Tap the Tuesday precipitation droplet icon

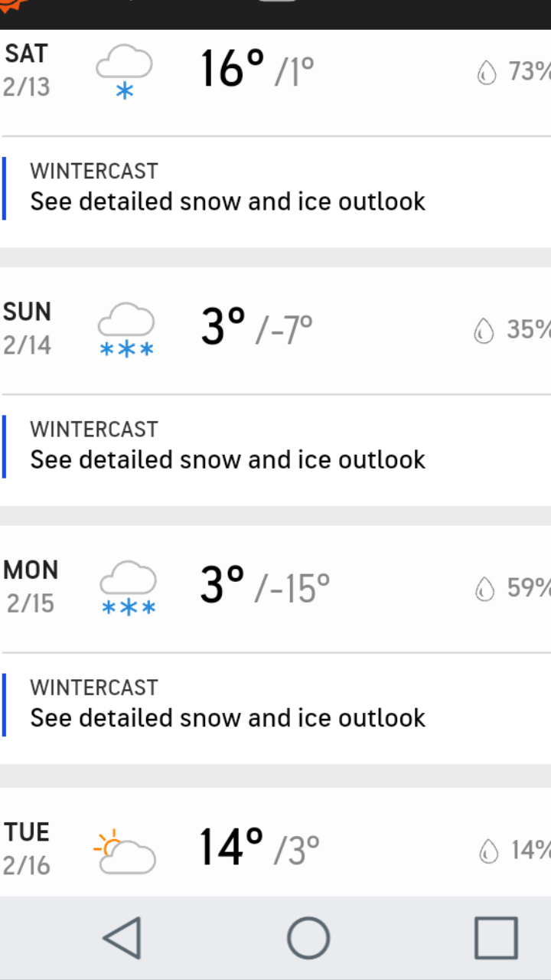click(x=487, y=850)
